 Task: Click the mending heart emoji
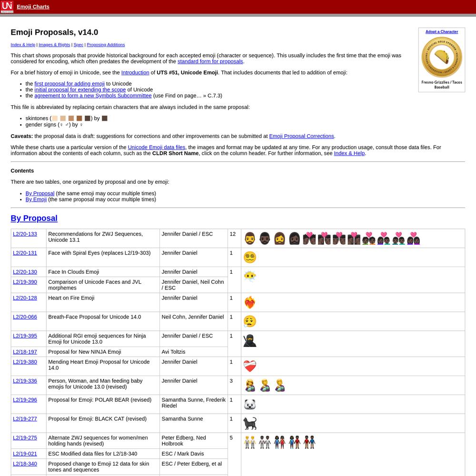click(250, 366)
